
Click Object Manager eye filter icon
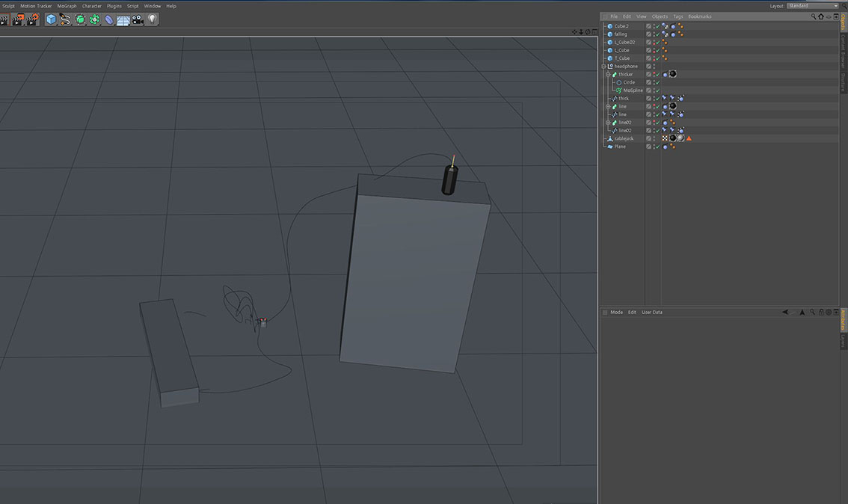tap(829, 16)
